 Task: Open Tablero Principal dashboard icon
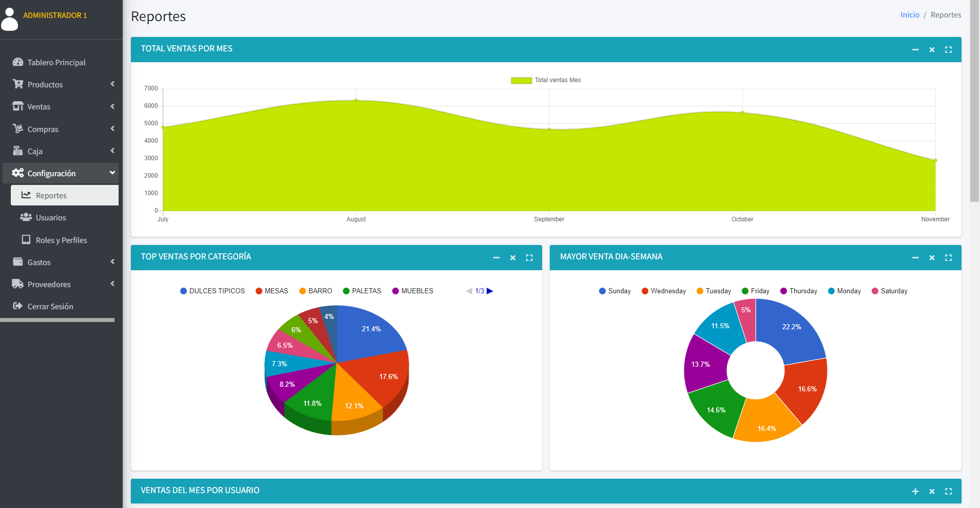click(18, 62)
